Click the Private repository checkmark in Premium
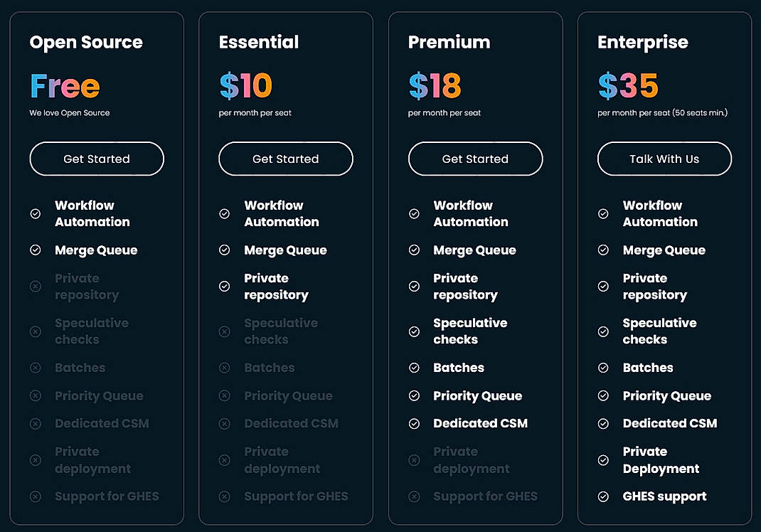Screen dimensions: 761x532 coord(414,287)
